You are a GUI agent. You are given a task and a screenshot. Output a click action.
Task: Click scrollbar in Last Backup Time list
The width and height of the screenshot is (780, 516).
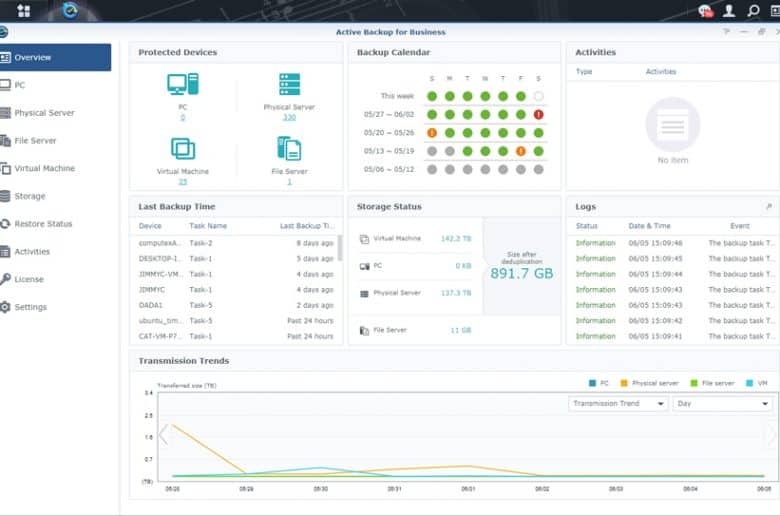[340, 247]
